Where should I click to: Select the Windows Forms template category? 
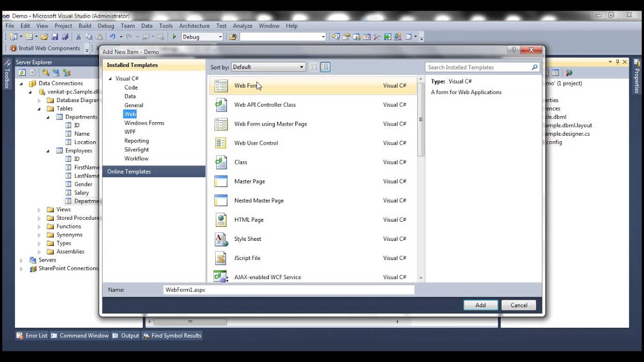pos(144,123)
